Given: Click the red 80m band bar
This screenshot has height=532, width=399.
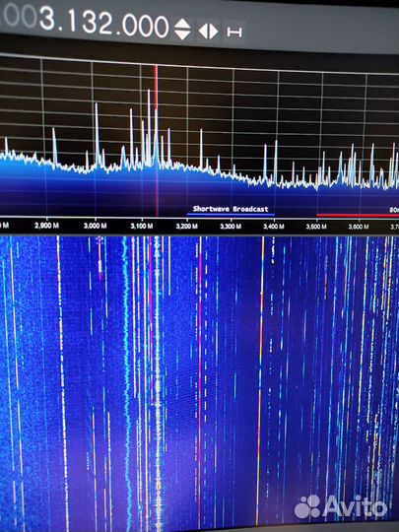Looking at the screenshot, I should tap(358, 215).
